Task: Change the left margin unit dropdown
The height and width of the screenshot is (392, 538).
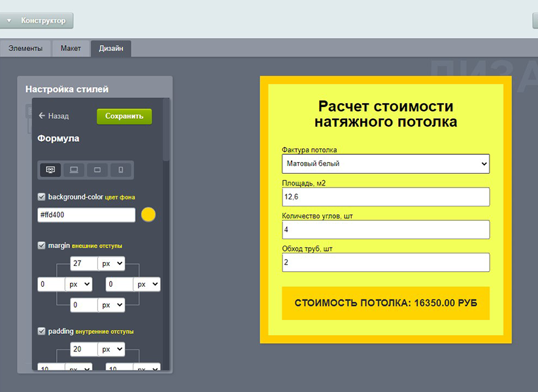Action: pyautogui.click(x=78, y=285)
